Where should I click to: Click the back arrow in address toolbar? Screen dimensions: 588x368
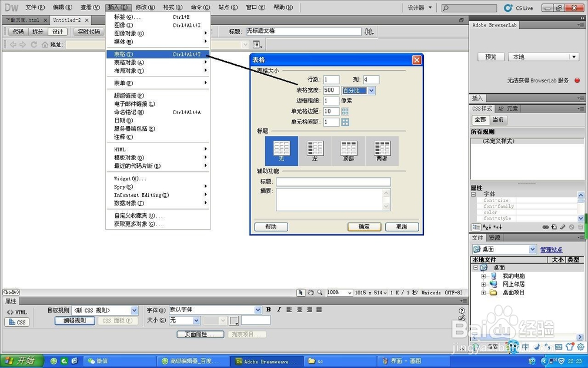[x=13, y=45]
